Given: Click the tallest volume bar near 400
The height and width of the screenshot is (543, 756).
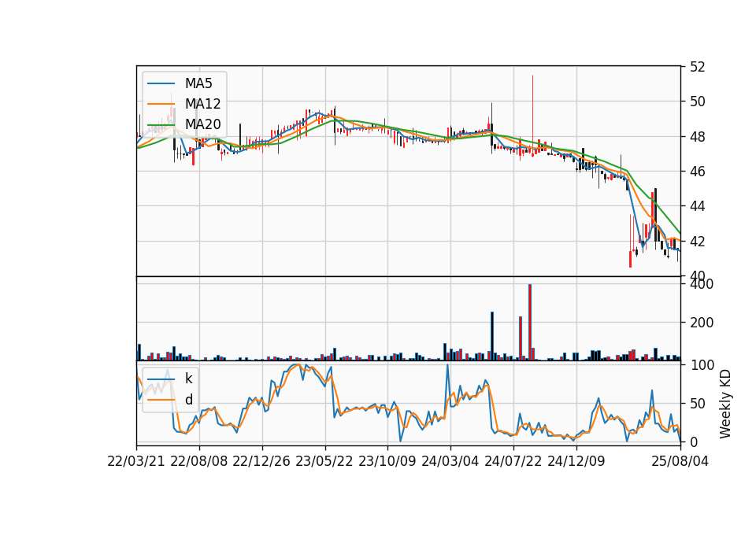Looking at the screenshot, I should pos(530,323).
